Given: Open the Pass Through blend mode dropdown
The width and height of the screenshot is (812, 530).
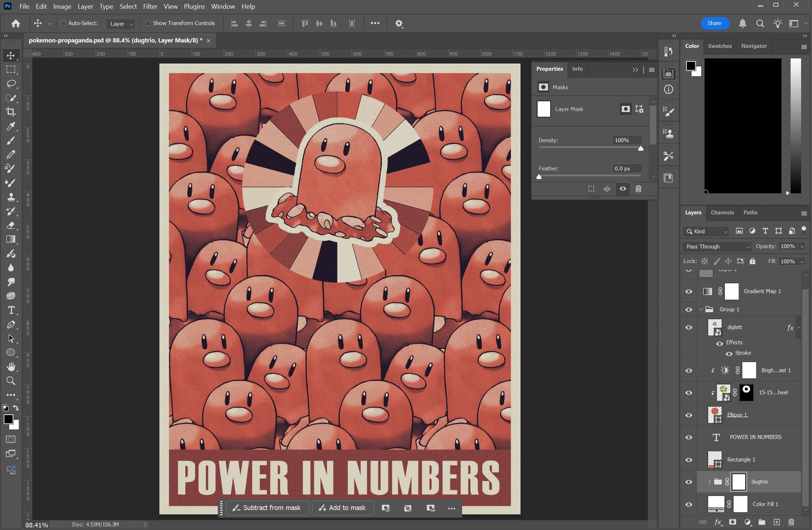Looking at the screenshot, I should coord(718,246).
